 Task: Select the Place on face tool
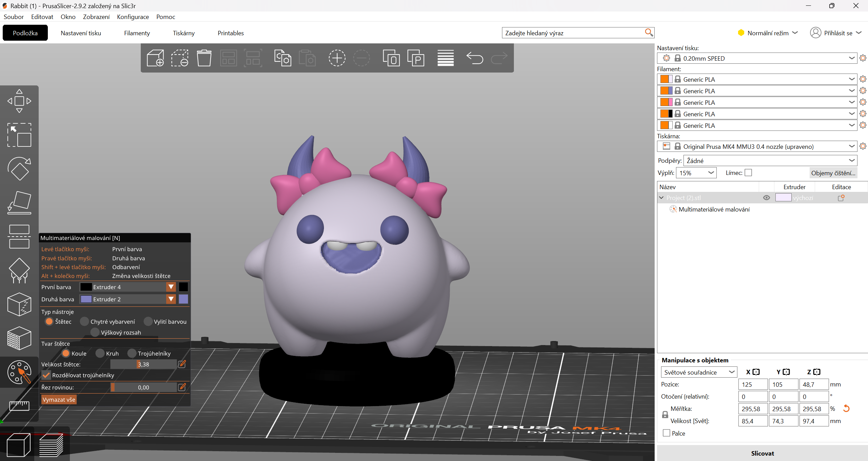19,202
